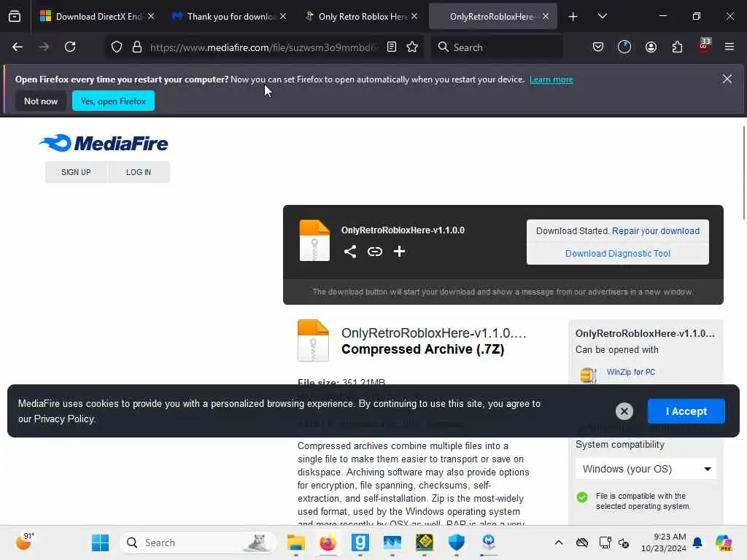Viewport: 747px width, 560px height.
Task: Open the clock showing 9:23 AM
Action: pyautogui.click(x=663, y=542)
